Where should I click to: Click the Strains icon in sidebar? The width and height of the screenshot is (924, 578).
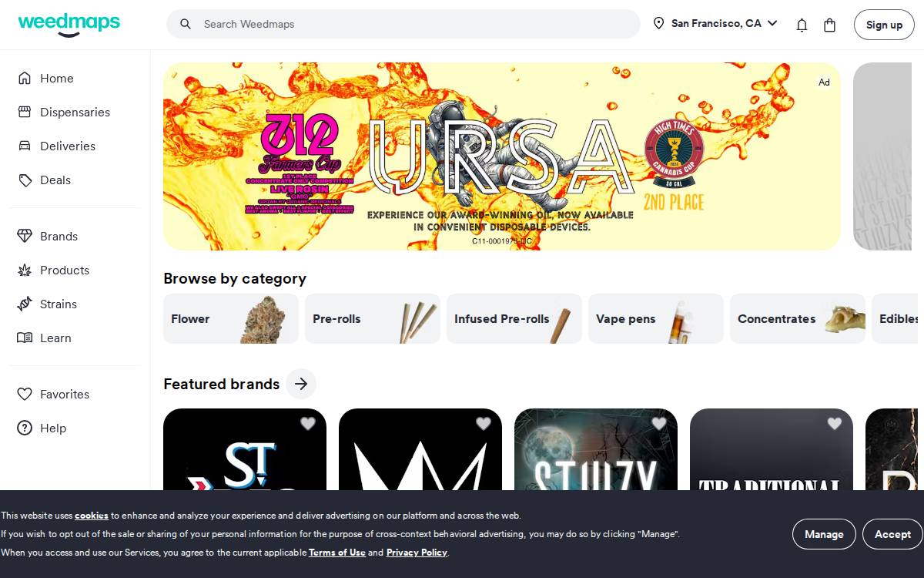(25, 304)
